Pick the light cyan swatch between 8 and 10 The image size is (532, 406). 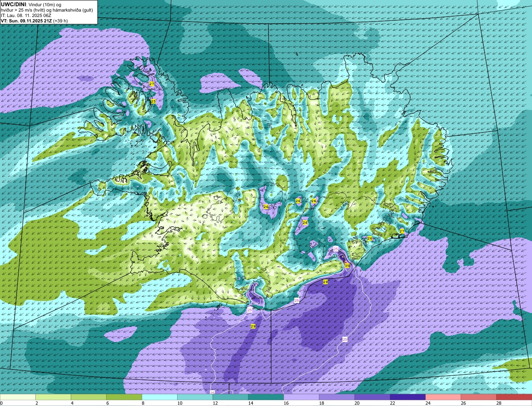[x=160, y=397]
